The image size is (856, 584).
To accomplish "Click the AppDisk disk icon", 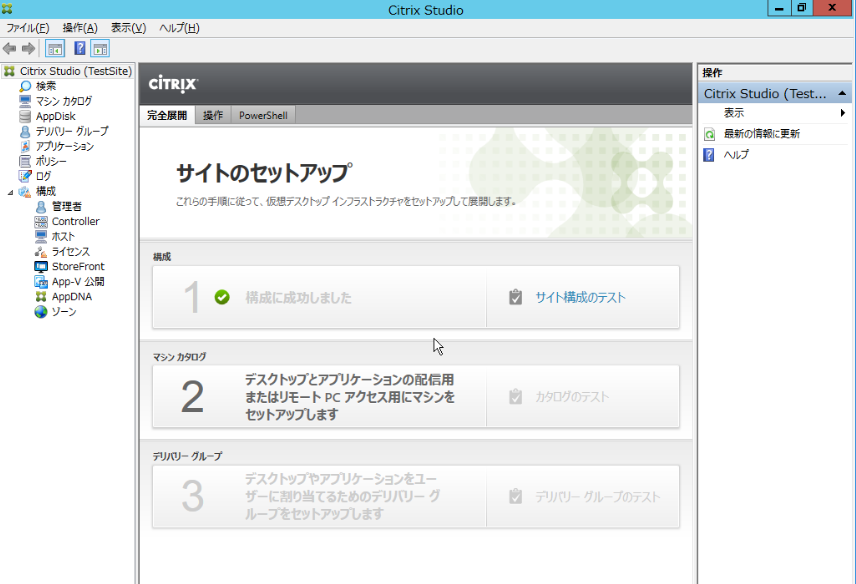I will tap(25, 116).
